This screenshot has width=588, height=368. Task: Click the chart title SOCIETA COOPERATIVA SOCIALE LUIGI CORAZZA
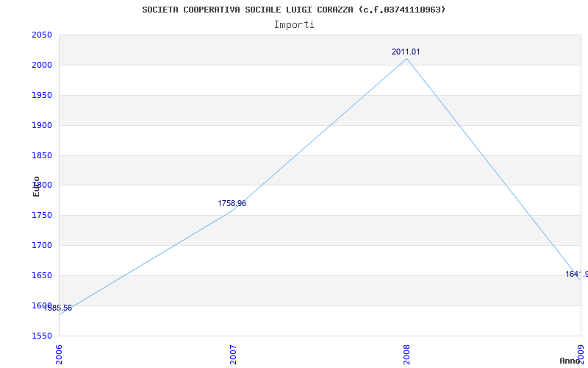(294, 10)
